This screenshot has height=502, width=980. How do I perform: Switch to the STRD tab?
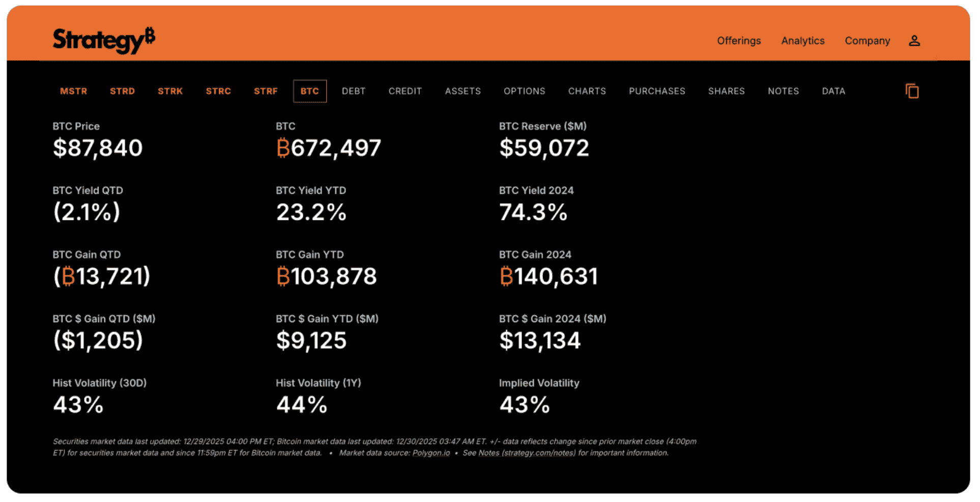tap(122, 91)
